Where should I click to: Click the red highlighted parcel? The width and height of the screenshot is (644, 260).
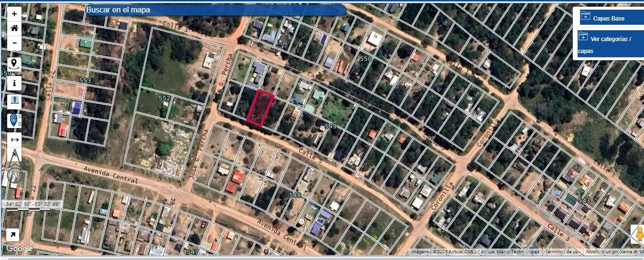point(261,109)
